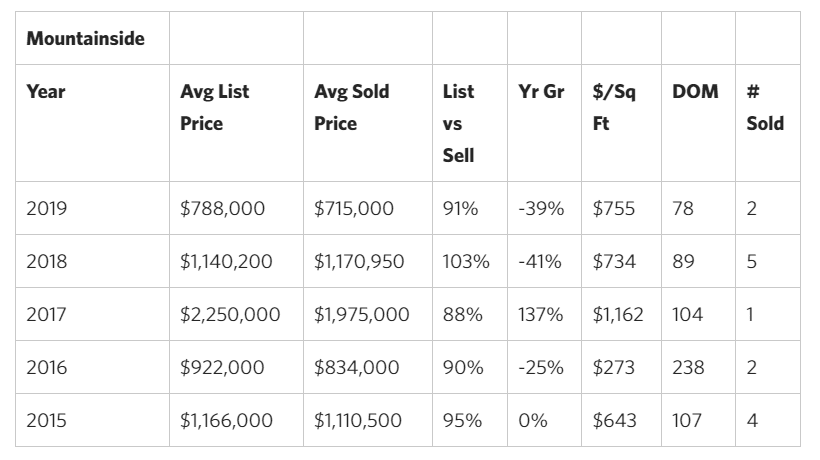Click the $1,170,950 sold price cell
The height and width of the screenshot is (460, 820).
[x=368, y=261]
